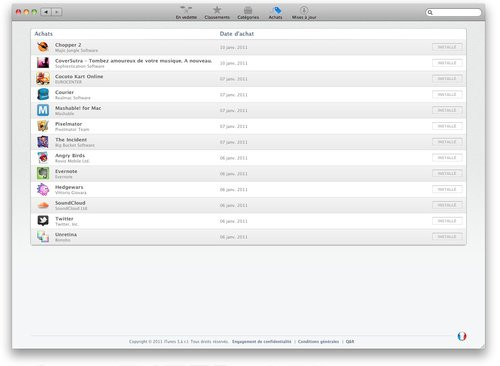Click Installé button for Evernote
This screenshot has width=500, height=366.
pyautogui.click(x=447, y=174)
